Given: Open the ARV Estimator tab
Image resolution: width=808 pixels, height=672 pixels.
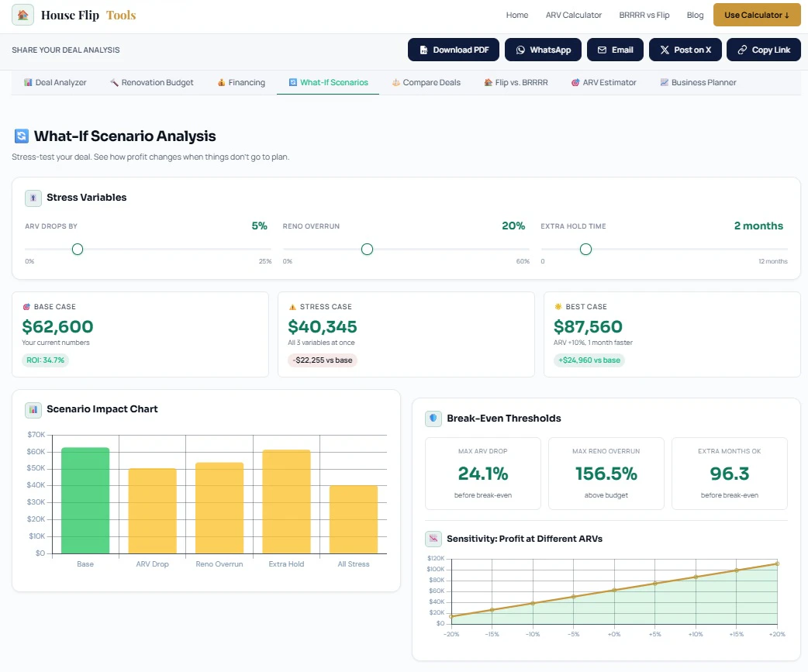Looking at the screenshot, I should click(603, 82).
